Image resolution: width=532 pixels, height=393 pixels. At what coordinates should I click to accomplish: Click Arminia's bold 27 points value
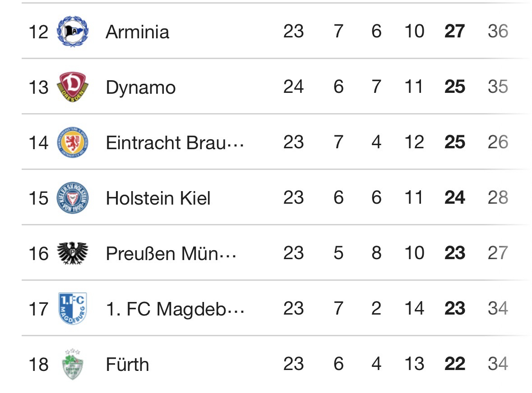(x=454, y=32)
